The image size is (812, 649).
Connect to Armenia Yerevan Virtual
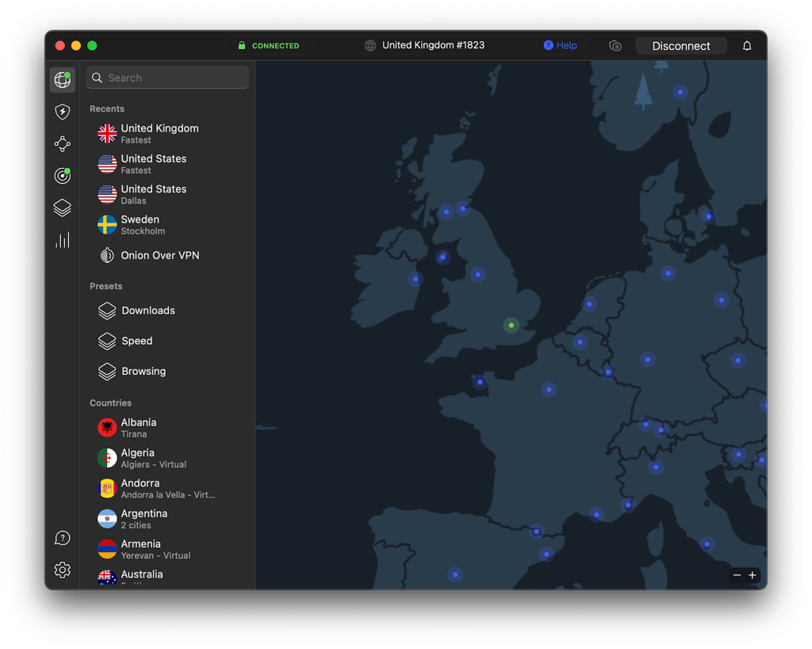168,549
